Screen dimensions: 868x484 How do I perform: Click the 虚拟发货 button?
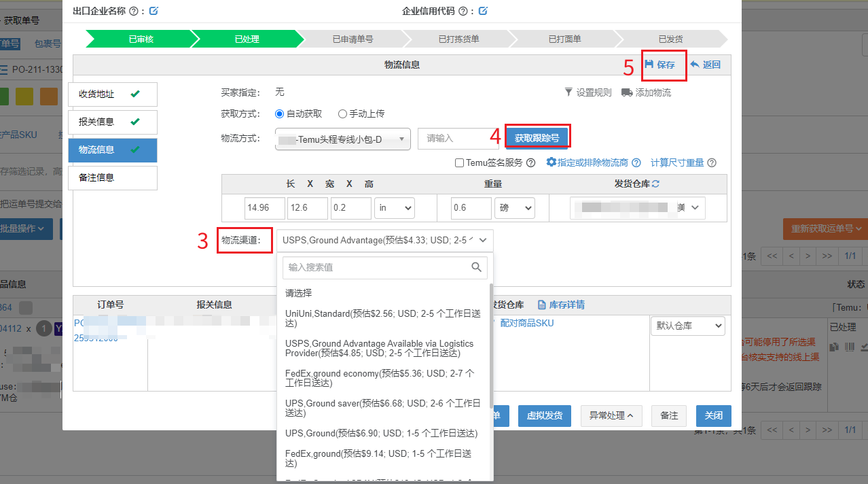coord(543,415)
